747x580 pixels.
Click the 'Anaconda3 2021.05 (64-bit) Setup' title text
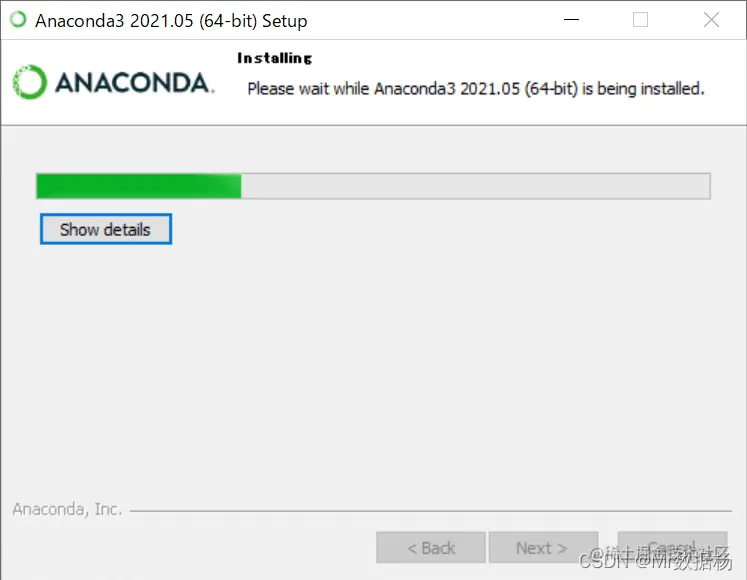click(171, 21)
